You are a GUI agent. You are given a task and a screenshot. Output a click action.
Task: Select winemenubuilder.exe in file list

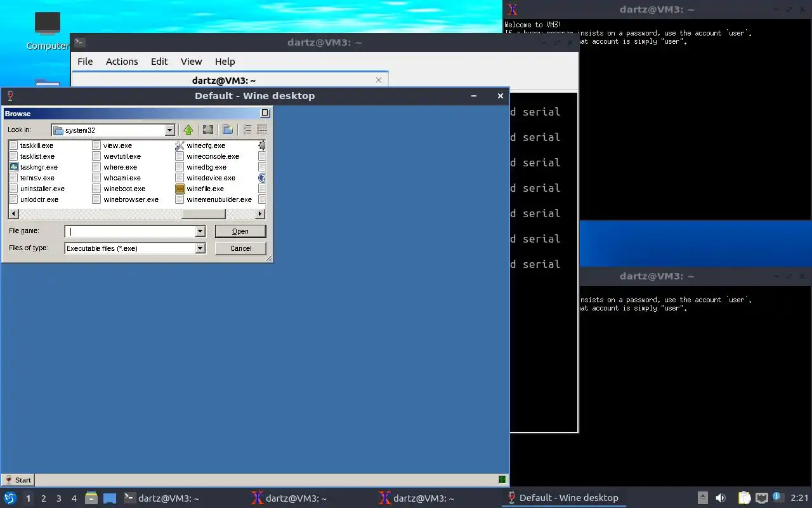tap(219, 199)
